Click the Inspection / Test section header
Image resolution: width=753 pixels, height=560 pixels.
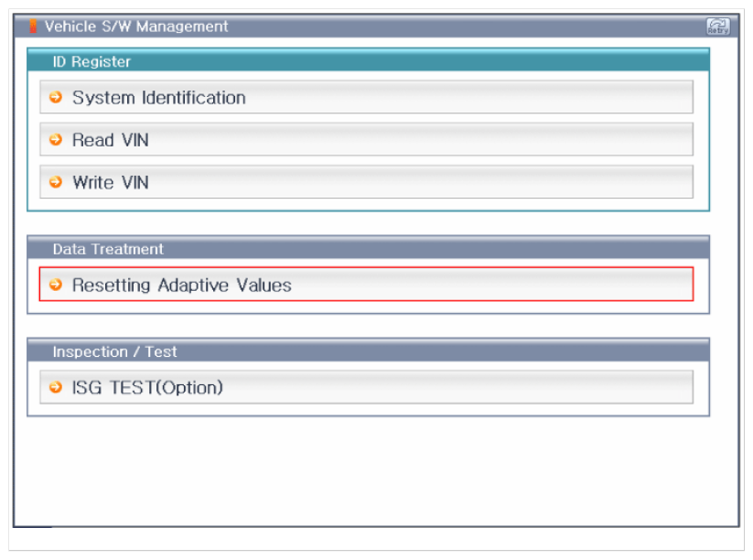pos(114,351)
